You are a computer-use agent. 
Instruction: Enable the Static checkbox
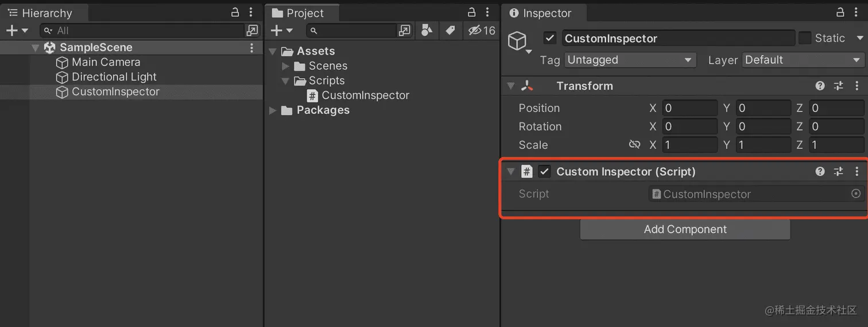click(x=805, y=38)
